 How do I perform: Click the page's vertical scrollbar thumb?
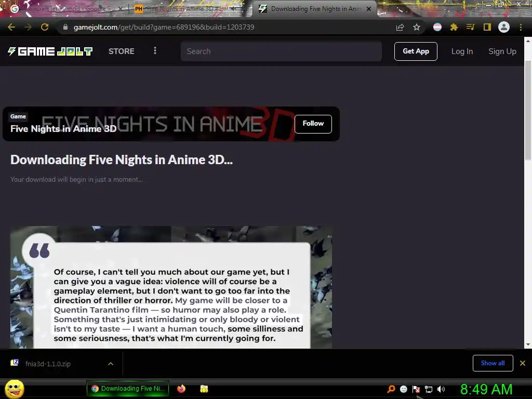pyautogui.click(x=528, y=110)
